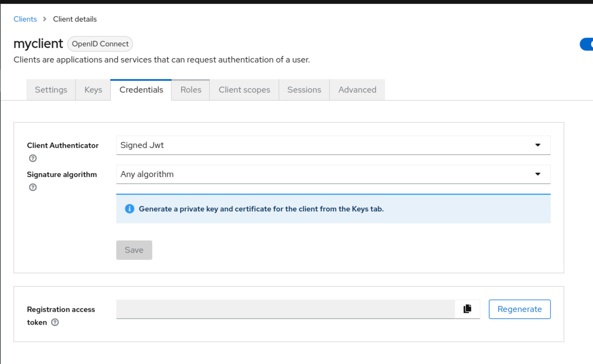Click the Regenerate button for the access token
The width and height of the screenshot is (593, 364).
(x=519, y=309)
